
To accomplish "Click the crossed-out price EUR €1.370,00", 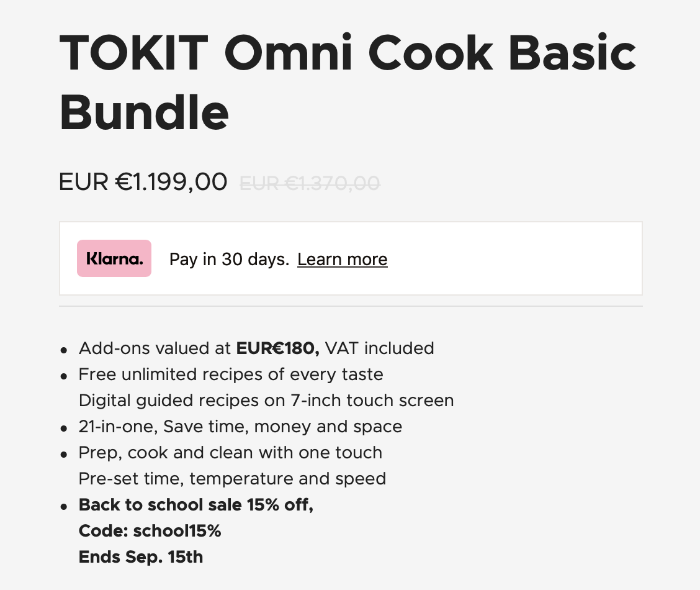I will click(x=310, y=183).
